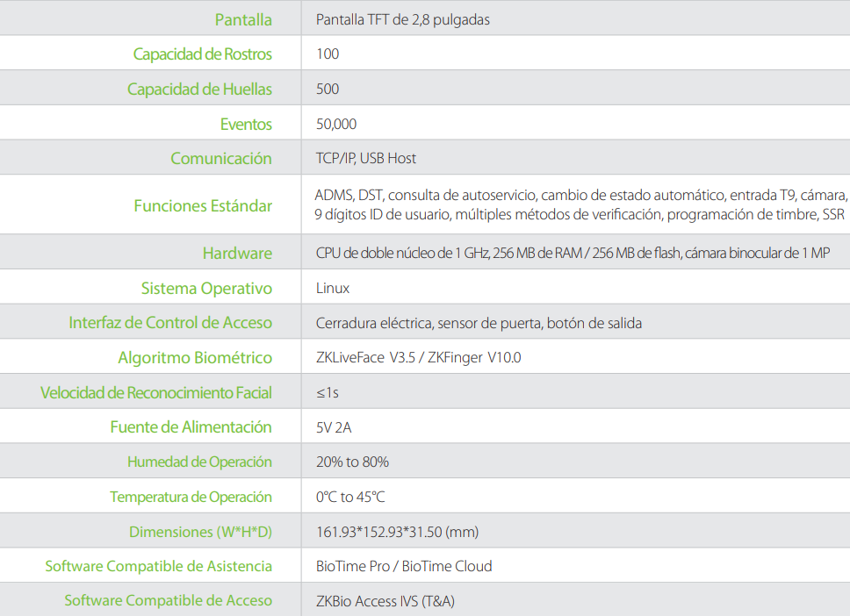The height and width of the screenshot is (616, 850).
Task: Click the CPU de doble núcleo description
Action: tap(573, 253)
